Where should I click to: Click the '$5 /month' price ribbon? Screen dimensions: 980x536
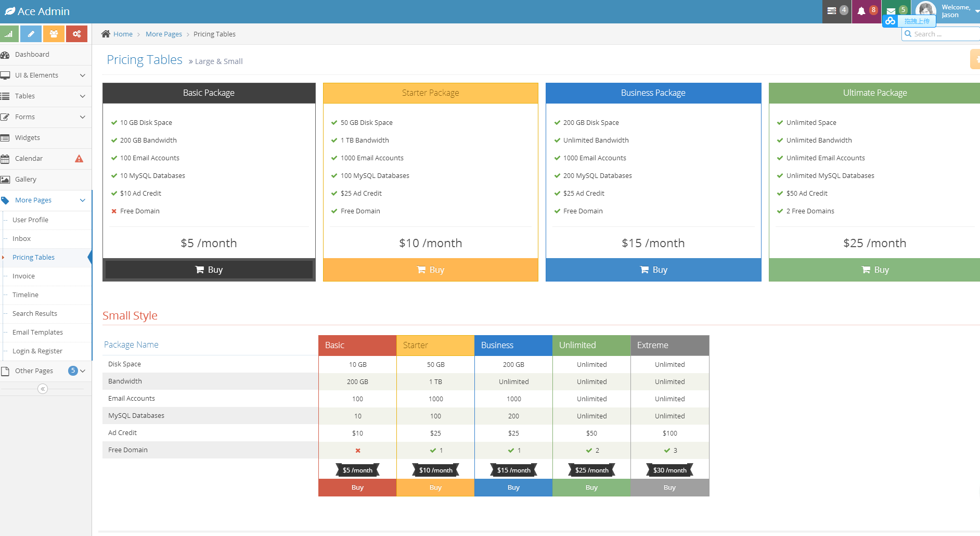357,470
